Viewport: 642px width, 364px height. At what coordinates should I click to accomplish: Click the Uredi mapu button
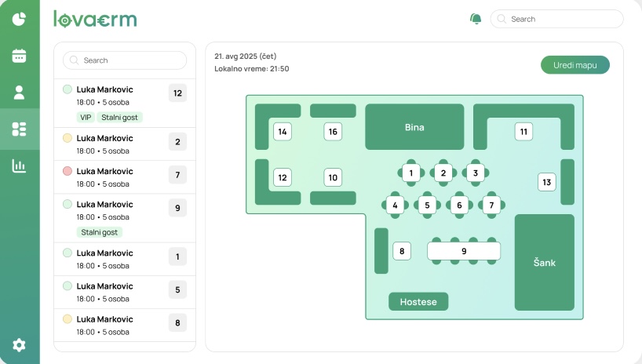point(575,64)
